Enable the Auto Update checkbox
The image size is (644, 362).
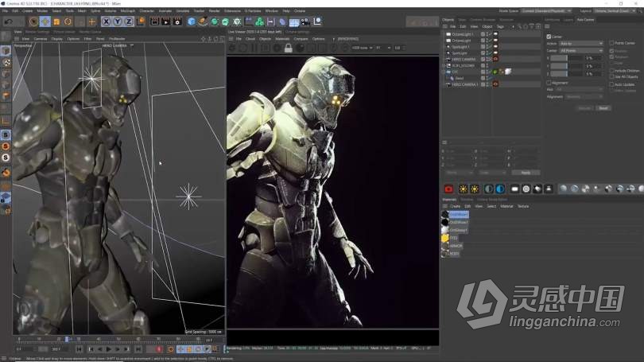pyautogui.click(x=611, y=84)
